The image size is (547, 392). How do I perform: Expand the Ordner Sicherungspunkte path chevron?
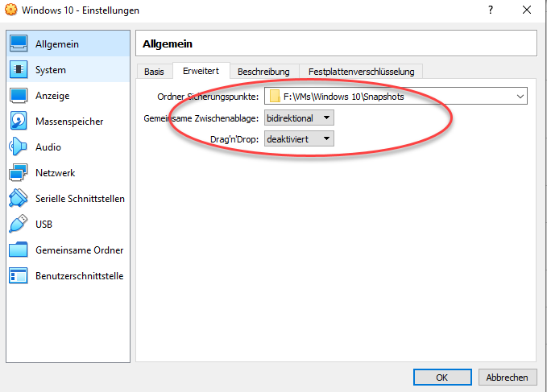coord(520,97)
